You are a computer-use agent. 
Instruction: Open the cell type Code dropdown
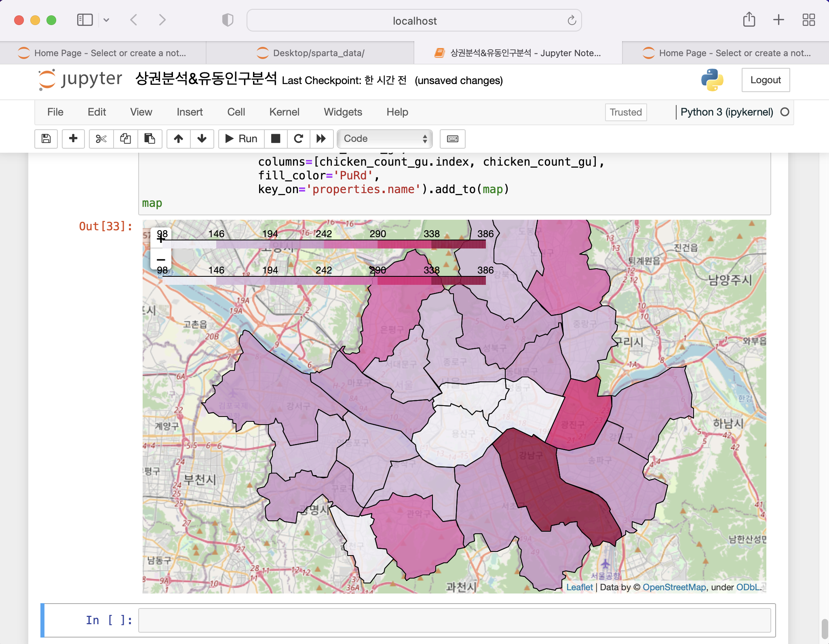pos(385,139)
